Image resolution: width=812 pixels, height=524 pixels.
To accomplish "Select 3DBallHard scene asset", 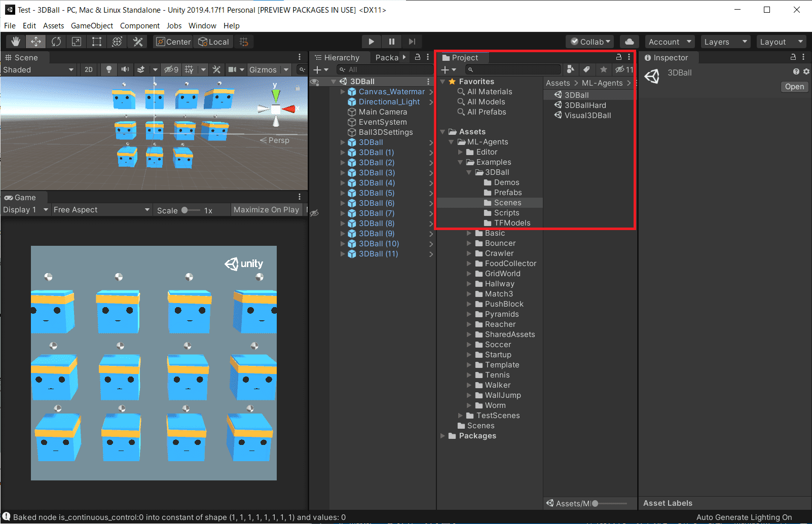I will click(x=585, y=105).
